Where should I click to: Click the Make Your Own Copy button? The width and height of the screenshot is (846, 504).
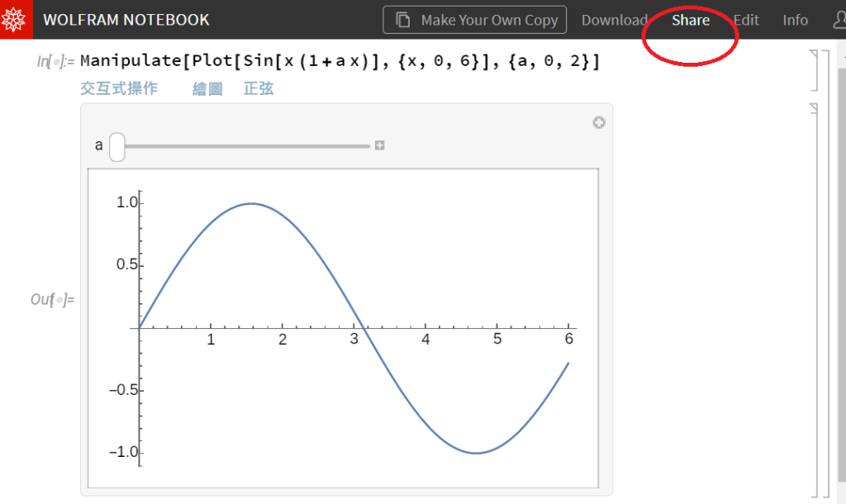474,20
